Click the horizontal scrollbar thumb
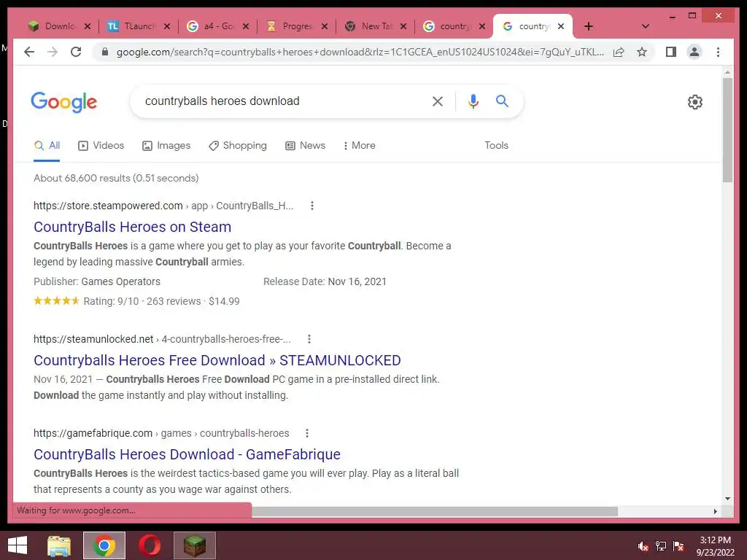Image resolution: width=747 pixels, height=560 pixels. (435, 511)
